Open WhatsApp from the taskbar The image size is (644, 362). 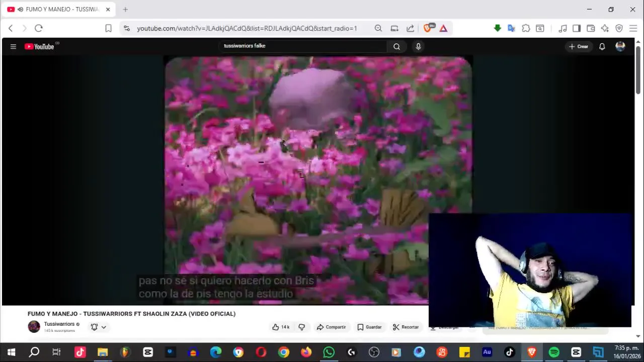329,352
